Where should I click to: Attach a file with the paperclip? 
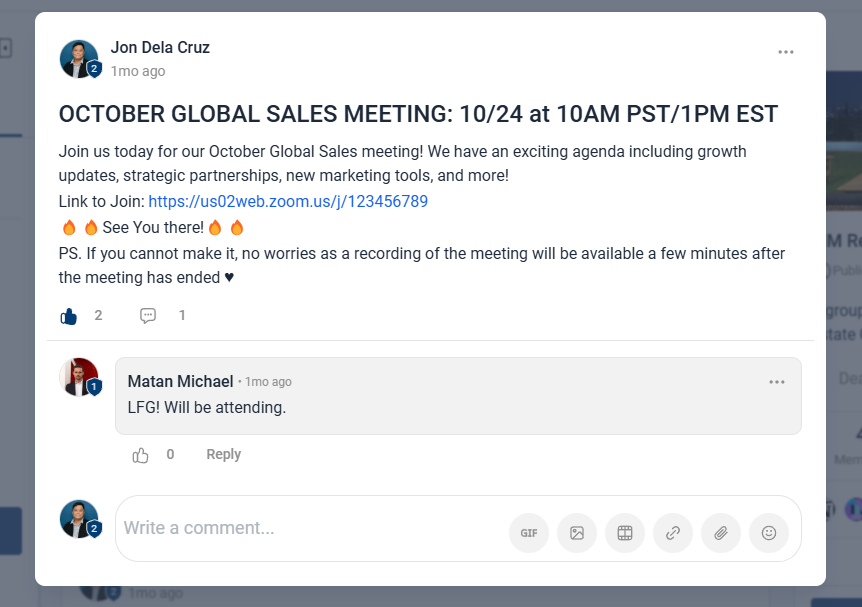pyautogui.click(x=721, y=533)
